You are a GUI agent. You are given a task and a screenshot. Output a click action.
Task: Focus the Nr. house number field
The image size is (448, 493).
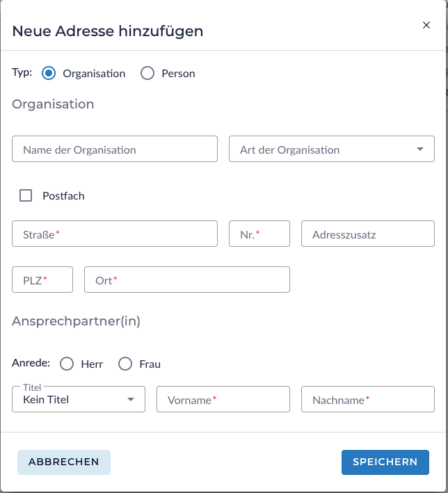(259, 234)
